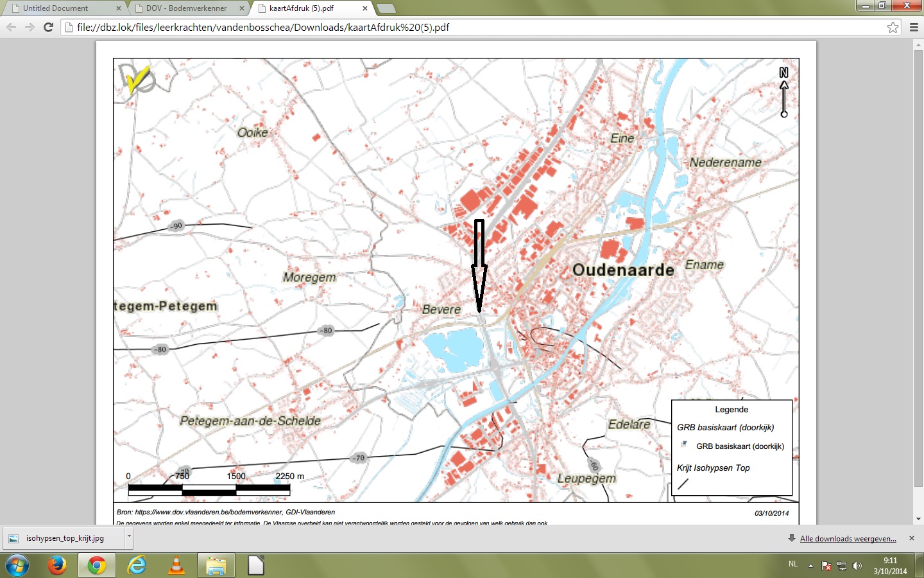Image resolution: width=924 pixels, height=578 pixels.
Task: Close the kaartAfdruk (5).pdf tab
Action: (x=365, y=8)
